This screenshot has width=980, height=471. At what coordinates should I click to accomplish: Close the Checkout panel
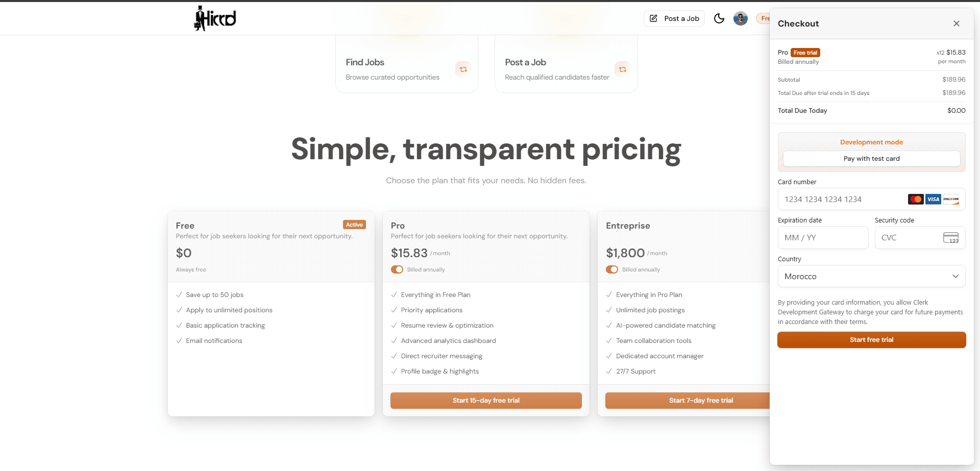tap(956, 23)
